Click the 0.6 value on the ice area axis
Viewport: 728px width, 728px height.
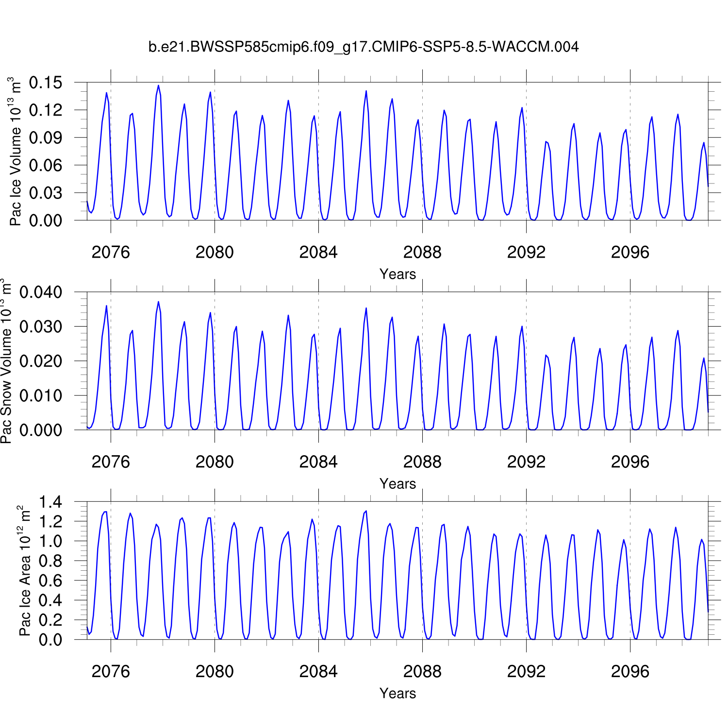point(50,581)
